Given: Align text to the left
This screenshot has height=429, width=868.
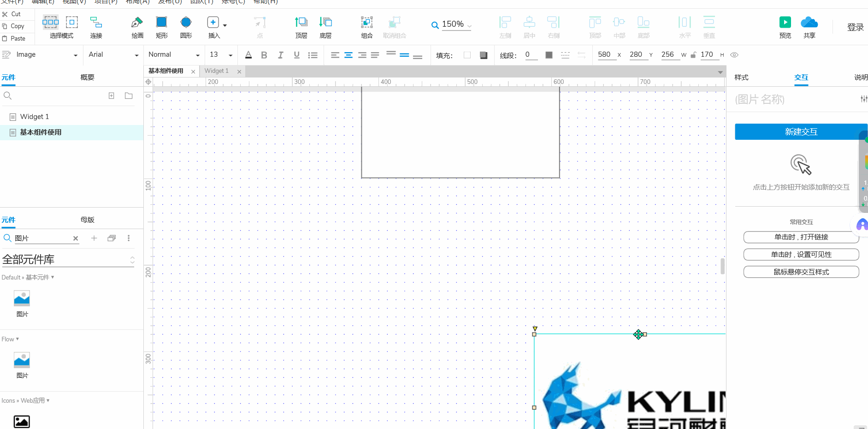Looking at the screenshot, I should (335, 55).
